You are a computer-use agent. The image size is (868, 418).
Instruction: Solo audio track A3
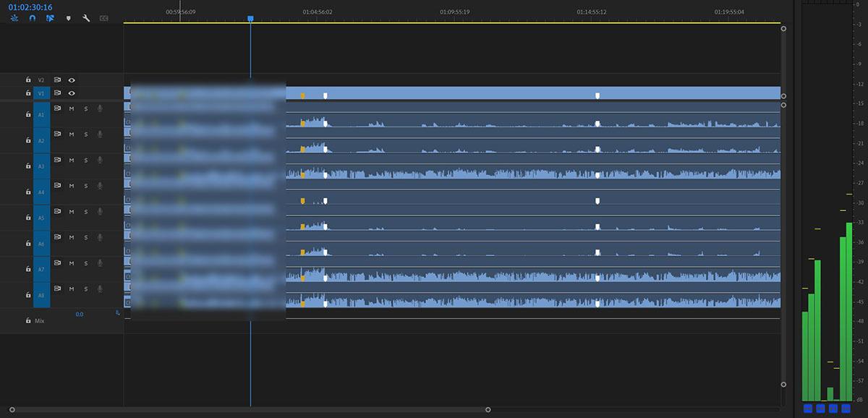coord(85,160)
